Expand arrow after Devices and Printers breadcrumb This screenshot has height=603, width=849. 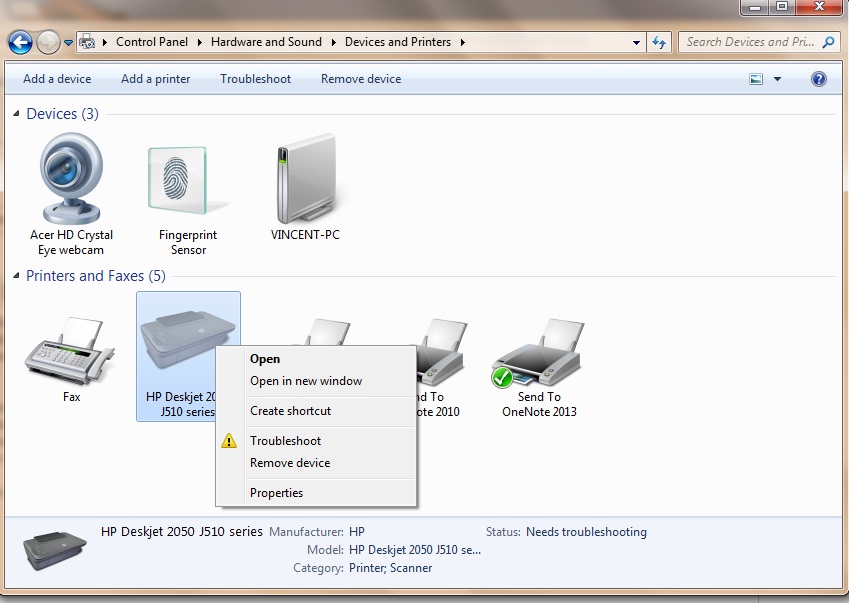[462, 42]
